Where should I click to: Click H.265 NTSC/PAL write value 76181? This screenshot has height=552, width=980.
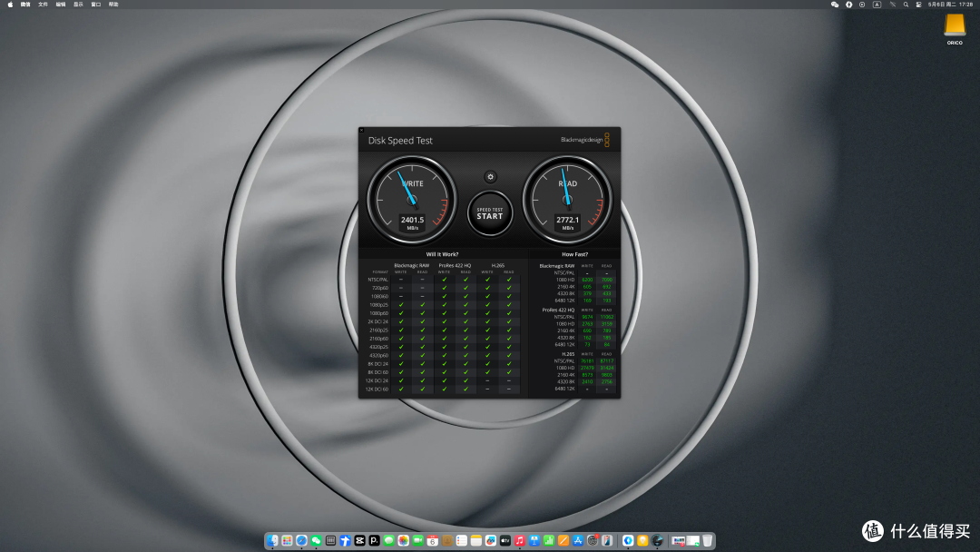(587, 360)
